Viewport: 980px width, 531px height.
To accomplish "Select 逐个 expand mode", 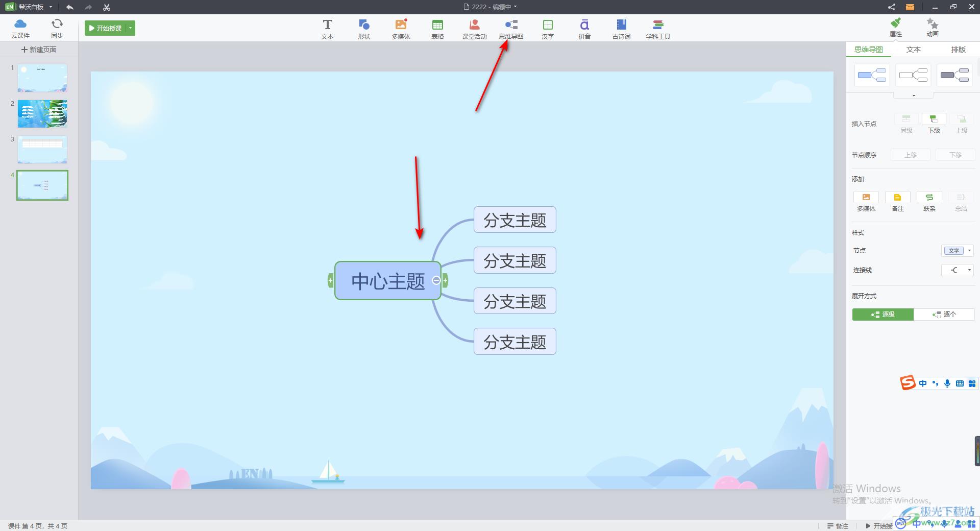I will (x=944, y=315).
